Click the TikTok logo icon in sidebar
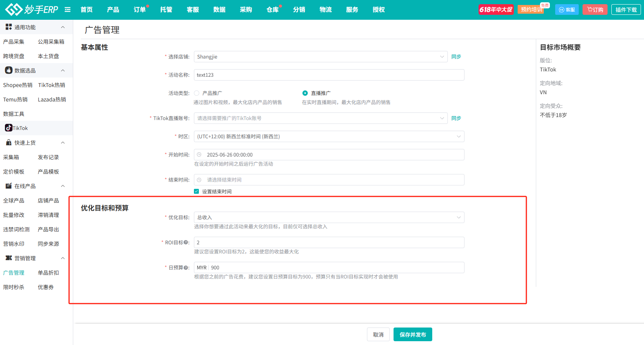Screen dimensions: 644x345 click(8, 128)
